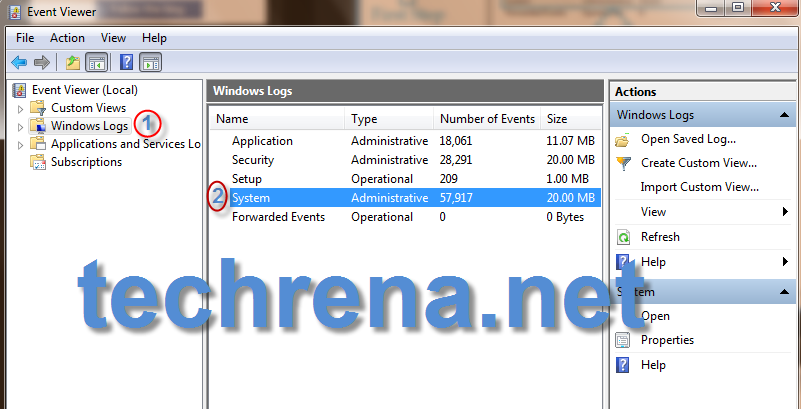This screenshot has width=801, height=409.
Task: Open the View menu in menu bar
Action: pos(113,38)
